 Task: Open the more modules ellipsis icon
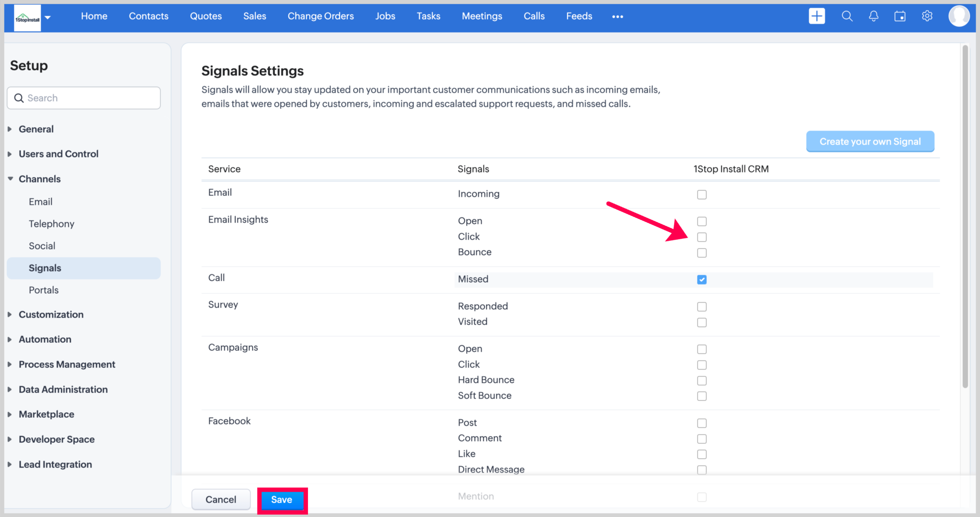[x=618, y=16]
